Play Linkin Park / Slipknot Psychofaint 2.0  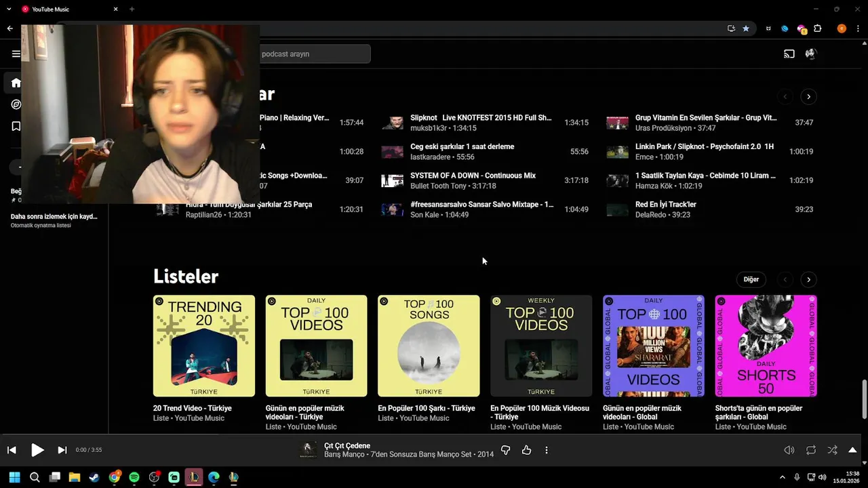click(x=710, y=152)
